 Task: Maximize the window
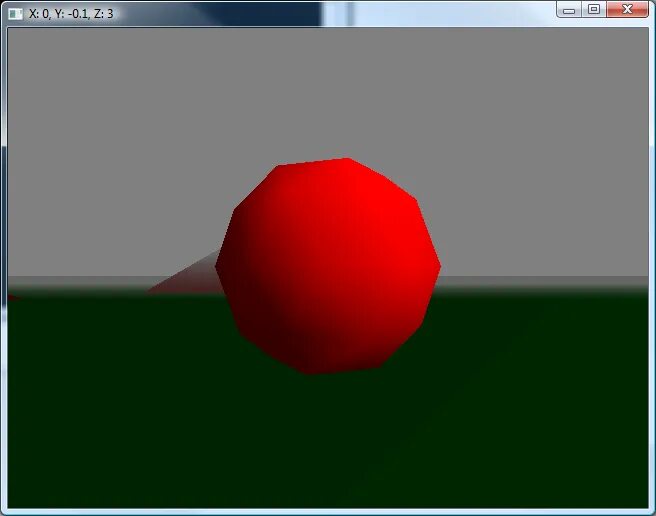(x=594, y=10)
